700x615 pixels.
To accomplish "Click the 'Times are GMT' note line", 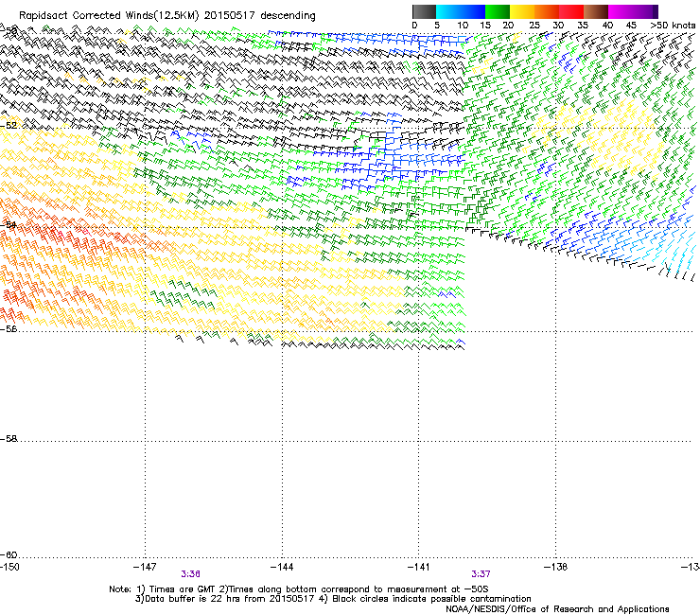I will coord(299,589).
